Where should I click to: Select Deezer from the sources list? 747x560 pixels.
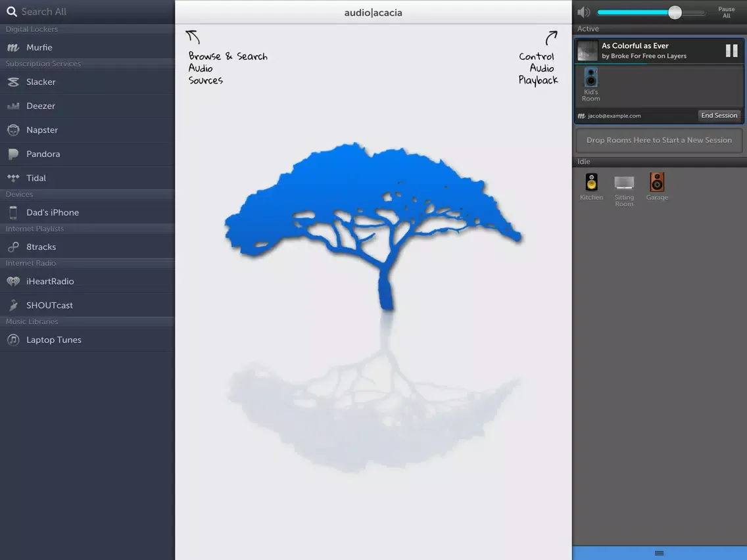[87, 106]
